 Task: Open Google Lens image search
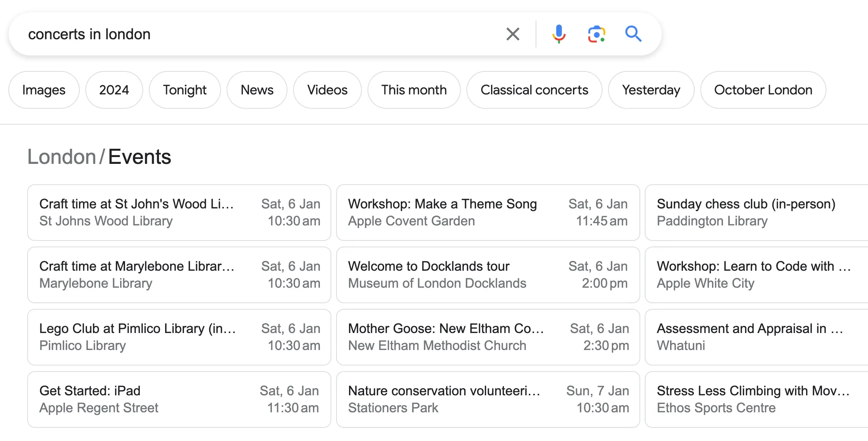596,34
